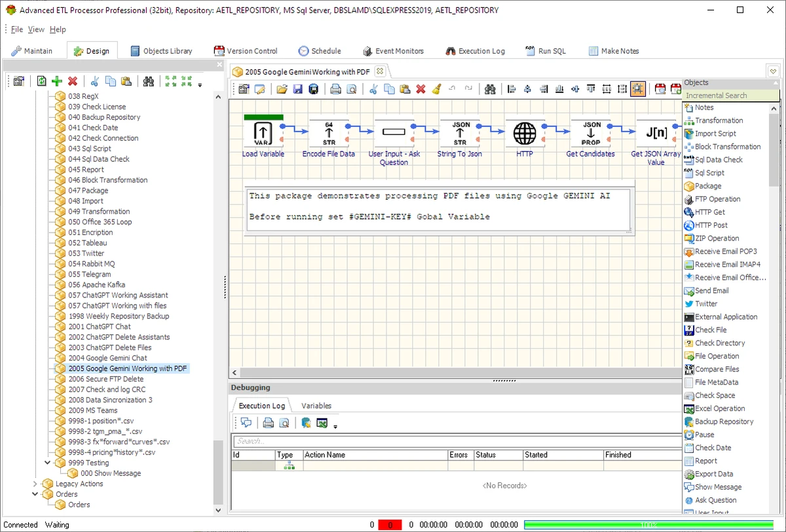Click in the Incremental Search field
Viewport: 786px width, 532px height.
(x=730, y=96)
